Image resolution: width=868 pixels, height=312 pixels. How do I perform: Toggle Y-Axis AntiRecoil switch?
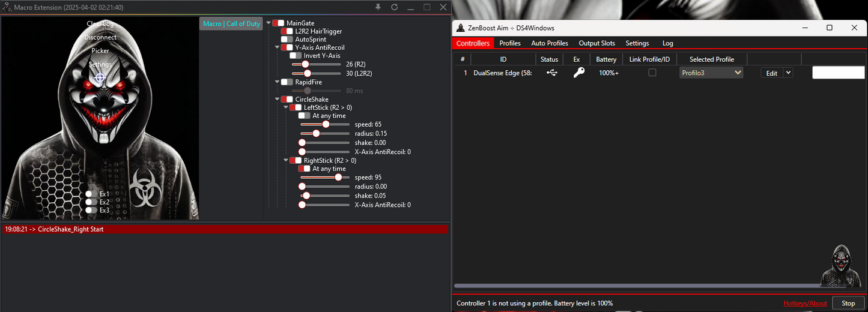(x=287, y=47)
